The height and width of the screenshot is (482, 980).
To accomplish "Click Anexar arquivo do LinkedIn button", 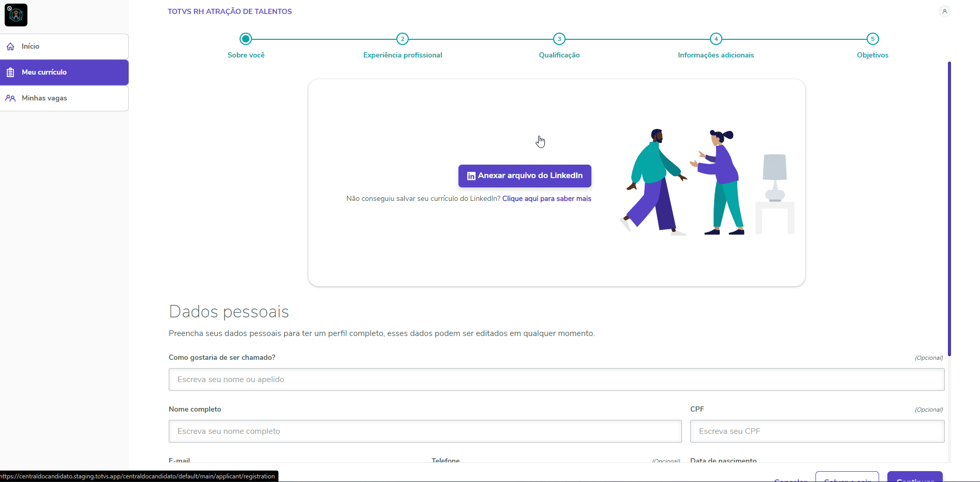I will (x=525, y=176).
